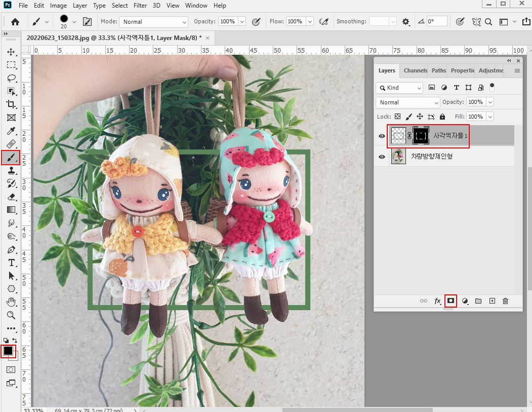Open the Filter menu
Image resolution: width=532 pixels, height=412 pixels.
pyautogui.click(x=140, y=6)
